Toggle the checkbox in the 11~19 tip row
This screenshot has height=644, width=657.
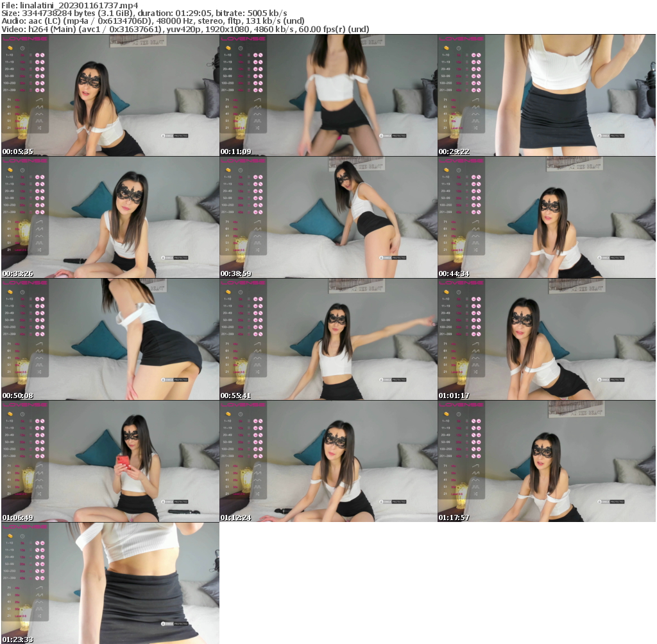click(x=30, y=62)
